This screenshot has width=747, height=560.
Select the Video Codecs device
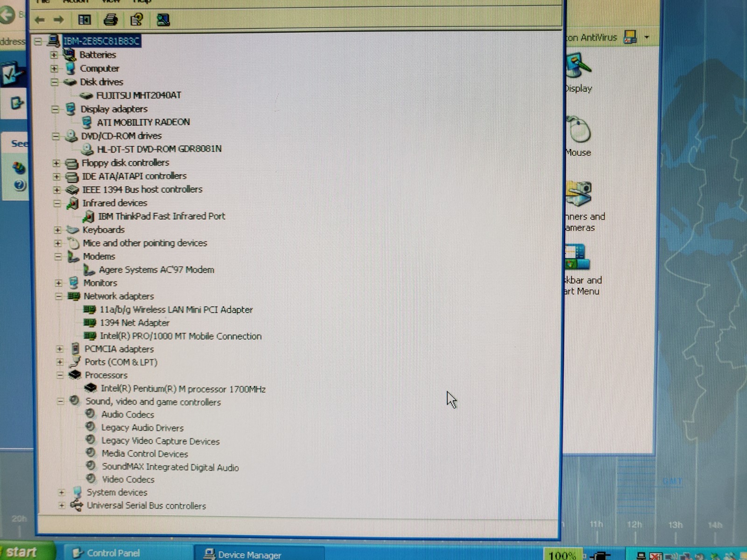(128, 479)
